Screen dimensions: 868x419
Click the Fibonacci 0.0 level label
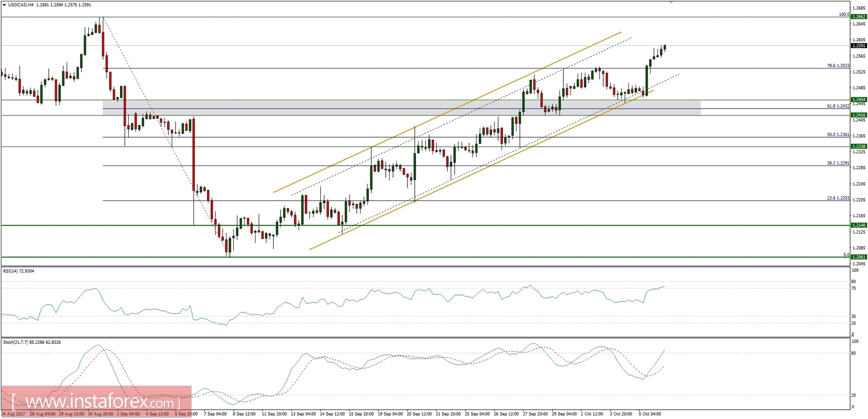click(x=846, y=255)
